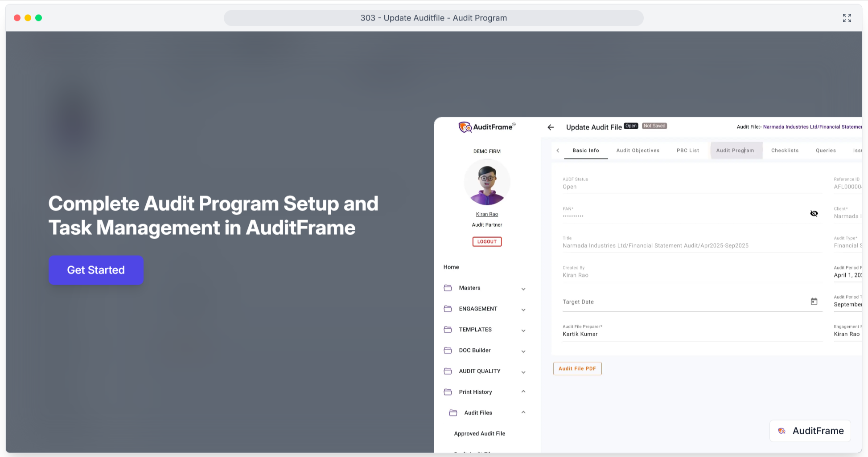Click Kiran Rao's profile avatar
Screen dimensions: 868x457
pos(487,182)
